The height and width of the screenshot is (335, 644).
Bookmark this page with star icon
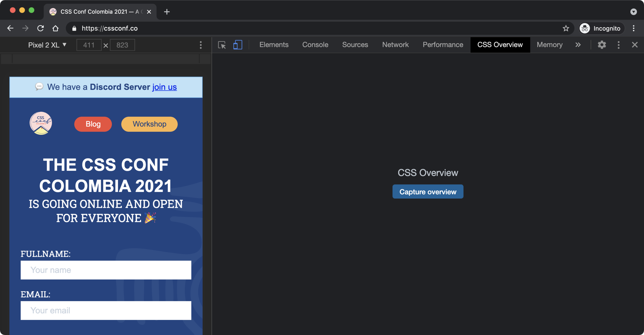click(x=566, y=28)
